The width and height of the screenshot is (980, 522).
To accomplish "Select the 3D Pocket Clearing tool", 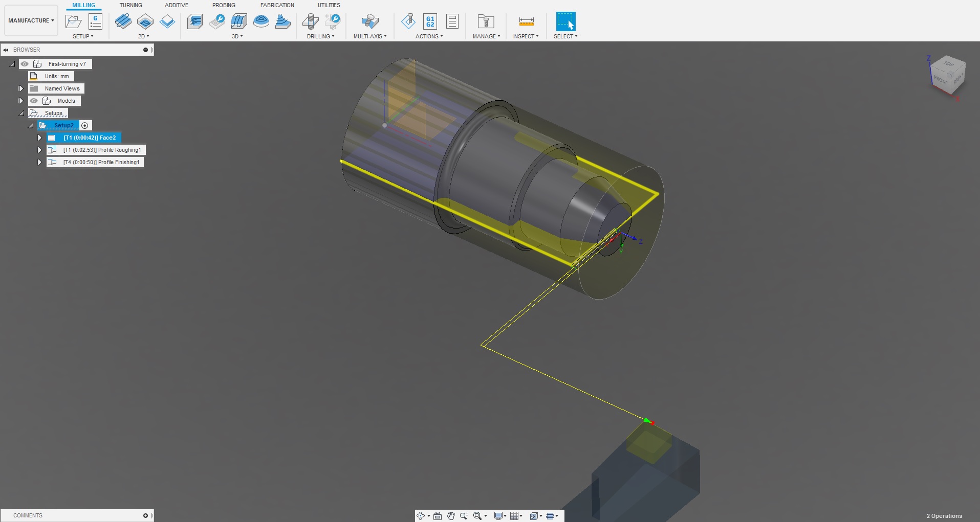I will click(217, 21).
